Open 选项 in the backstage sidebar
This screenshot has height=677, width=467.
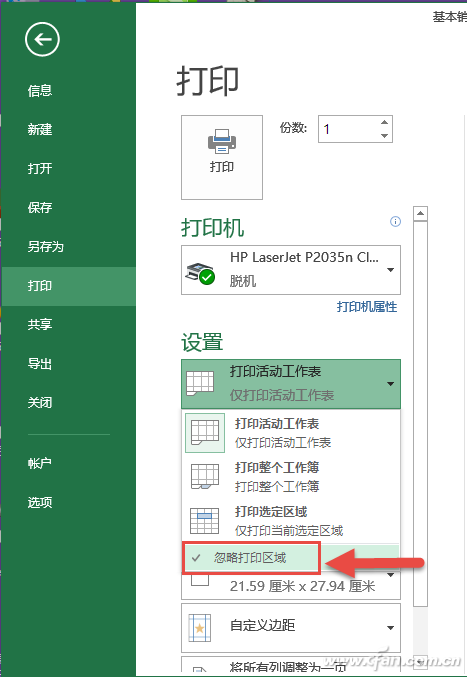40,502
